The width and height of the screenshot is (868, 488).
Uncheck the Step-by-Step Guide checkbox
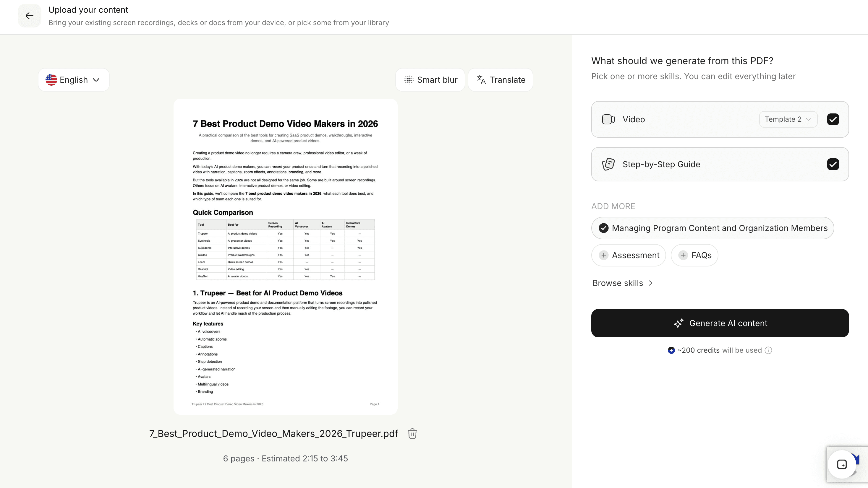coord(833,164)
